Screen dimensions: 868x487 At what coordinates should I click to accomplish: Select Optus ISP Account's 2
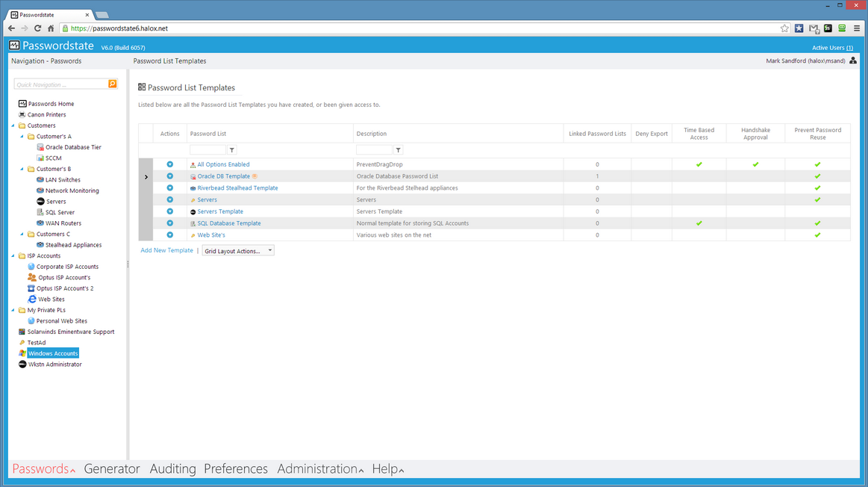[65, 288]
